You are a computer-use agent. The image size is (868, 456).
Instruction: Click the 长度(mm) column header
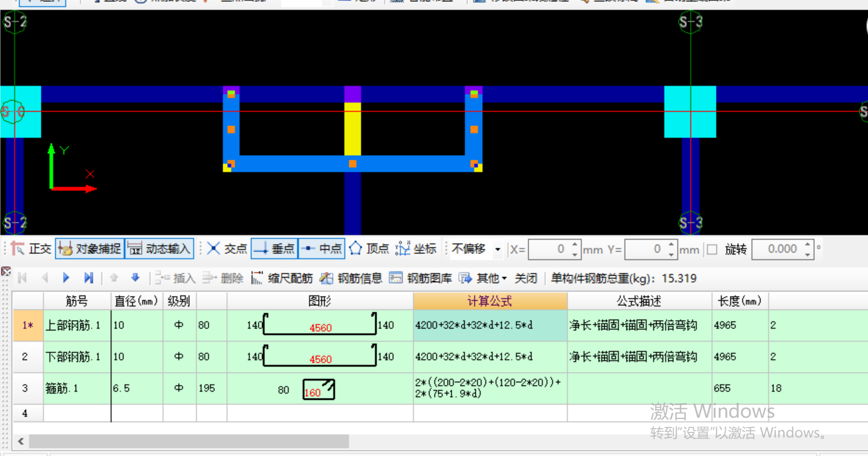point(740,301)
